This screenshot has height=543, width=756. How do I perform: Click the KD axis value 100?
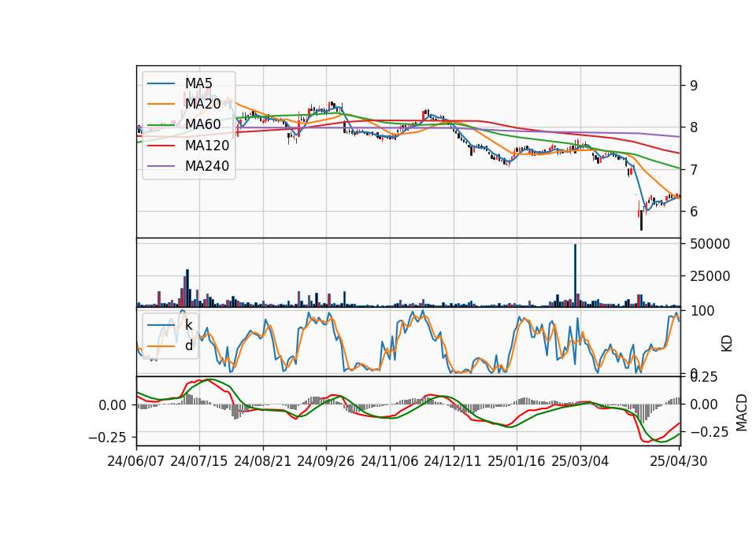(702, 311)
